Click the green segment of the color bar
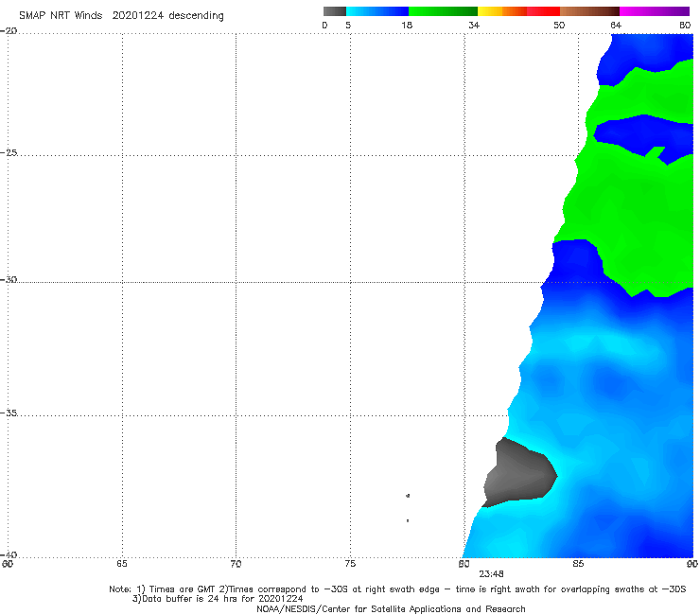700x615 pixels. [443, 11]
